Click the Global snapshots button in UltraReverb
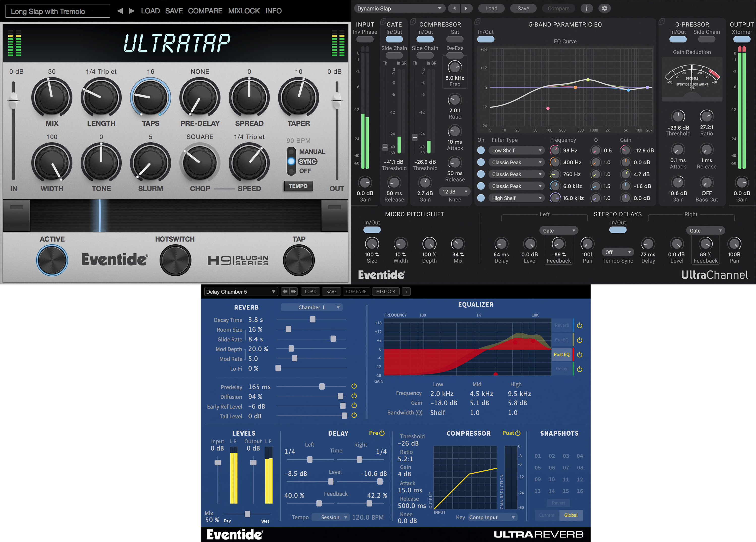Image resolution: width=756 pixels, height=542 pixels. (571, 515)
